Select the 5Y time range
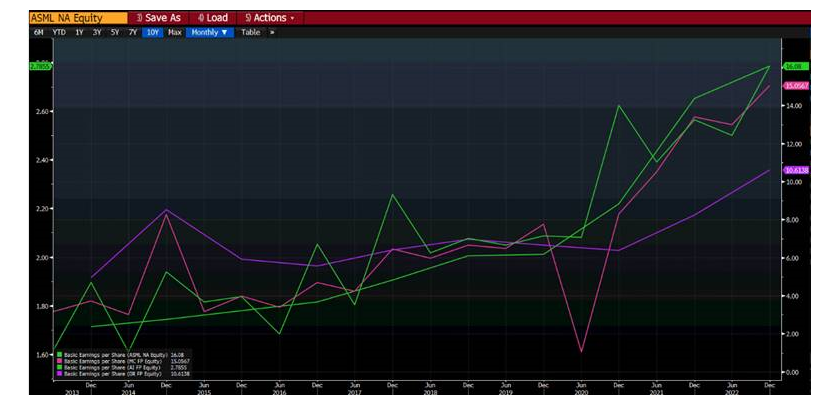The image size is (839, 411). pyautogui.click(x=115, y=32)
